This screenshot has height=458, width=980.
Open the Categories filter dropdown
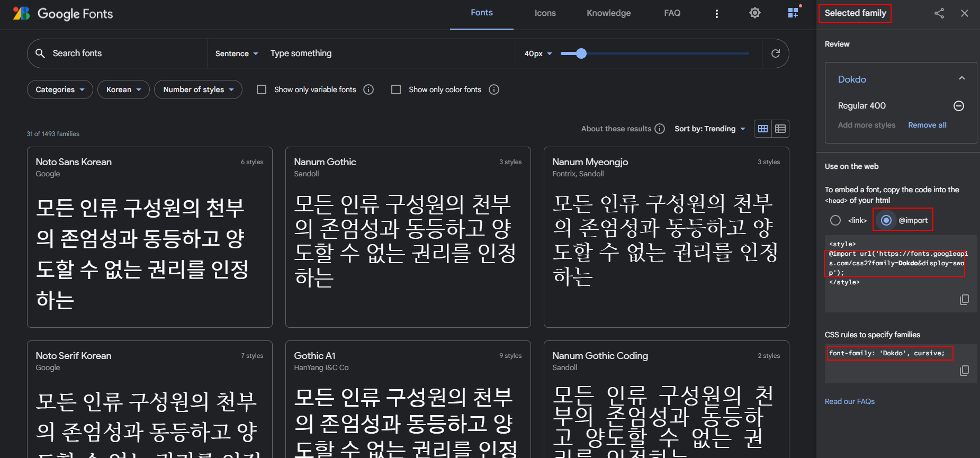coord(60,89)
